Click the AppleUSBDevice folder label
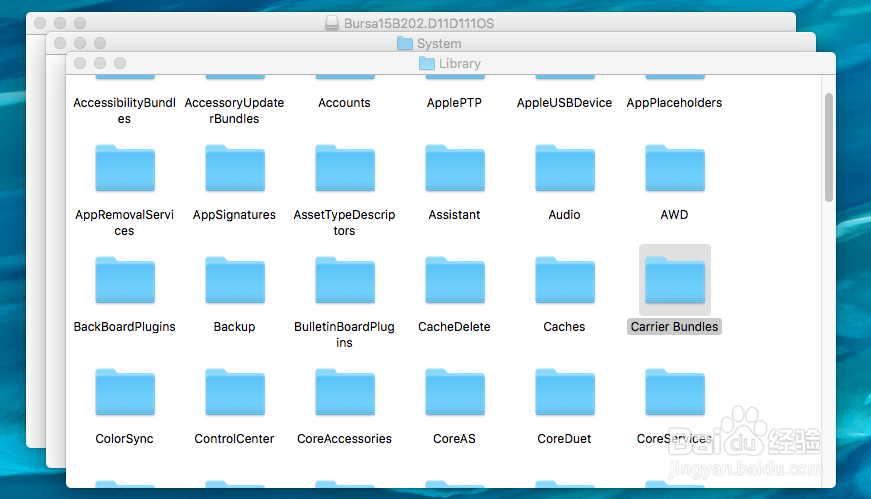Image resolution: width=871 pixels, height=499 pixels. click(x=564, y=103)
